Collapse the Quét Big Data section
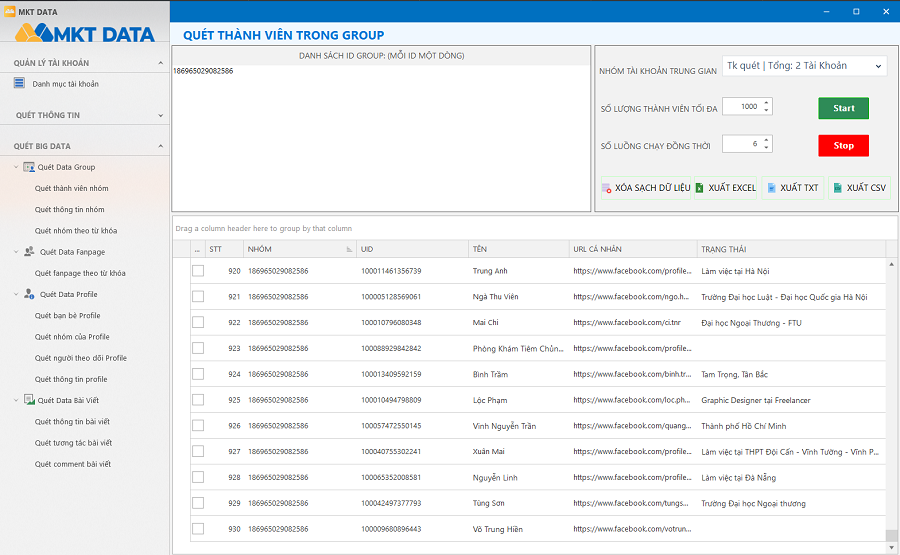The image size is (900, 555). [161, 146]
